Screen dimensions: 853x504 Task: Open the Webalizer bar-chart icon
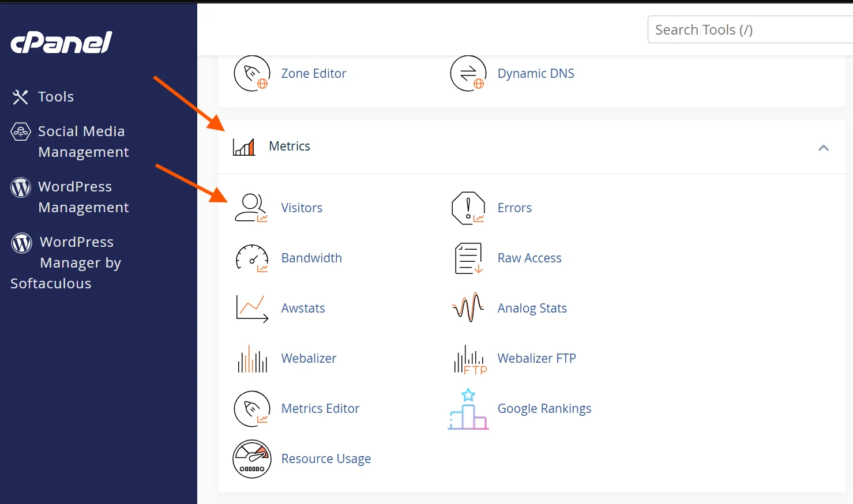(x=251, y=358)
